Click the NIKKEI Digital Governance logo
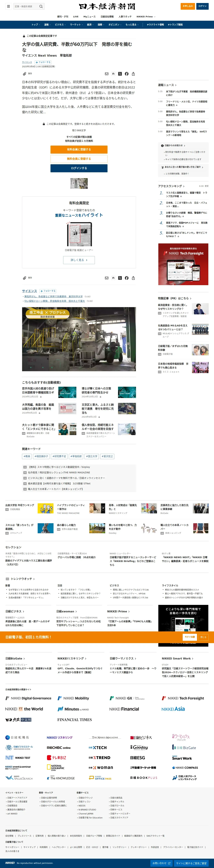Screen dimensions: 214x868 point(28,698)
